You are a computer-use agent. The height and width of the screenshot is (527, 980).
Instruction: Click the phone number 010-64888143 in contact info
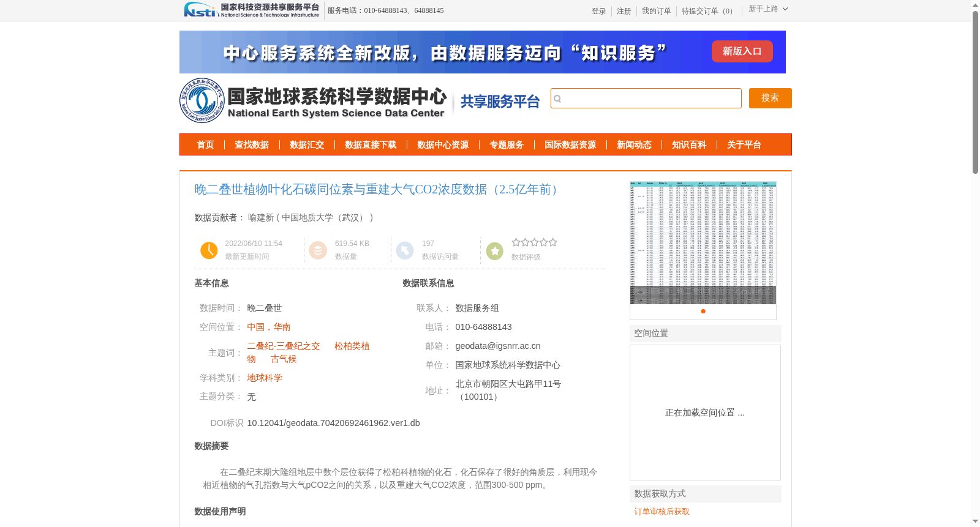click(x=483, y=327)
